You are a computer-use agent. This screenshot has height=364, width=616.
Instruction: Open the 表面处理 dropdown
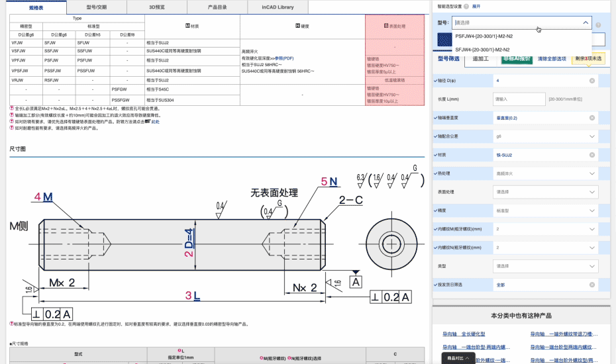pos(546,192)
